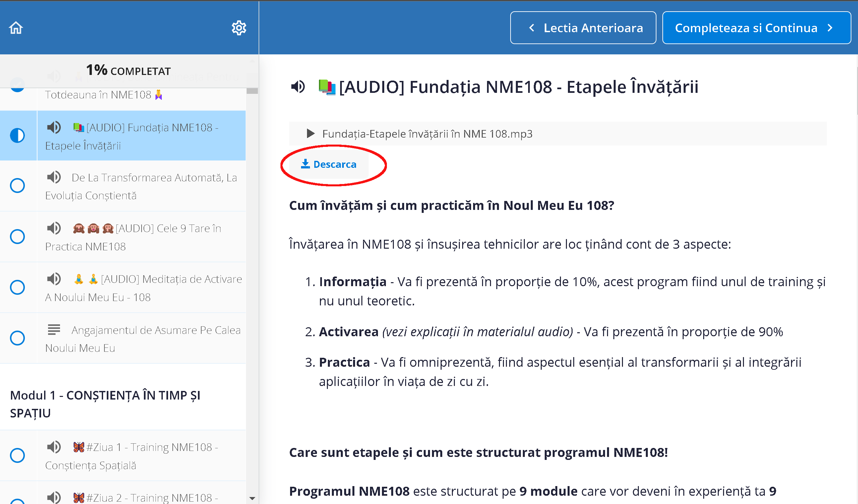Viewport: 858px width, 504px height.
Task: Click the 1% COMPLETAT progress label
Action: pyautogui.click(x=128, y=71)
